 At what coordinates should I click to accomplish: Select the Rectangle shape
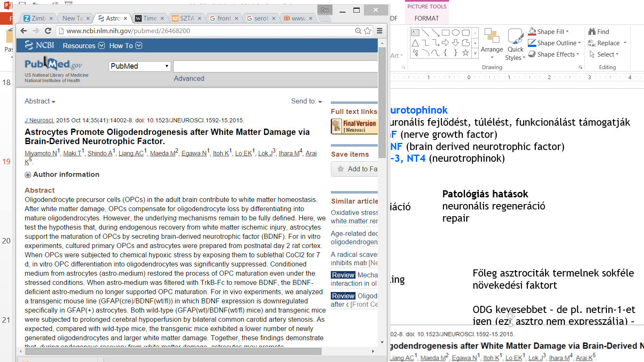(445, 33)
